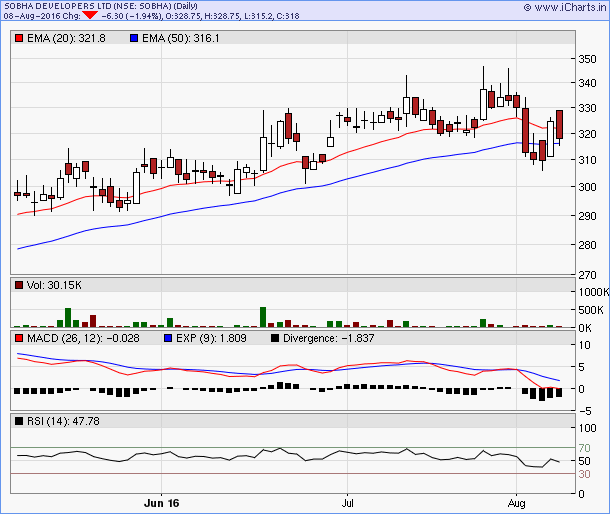610x514 pixels.
Task: Click the tallest green volume bar in late June
Action: click(263, 317)
